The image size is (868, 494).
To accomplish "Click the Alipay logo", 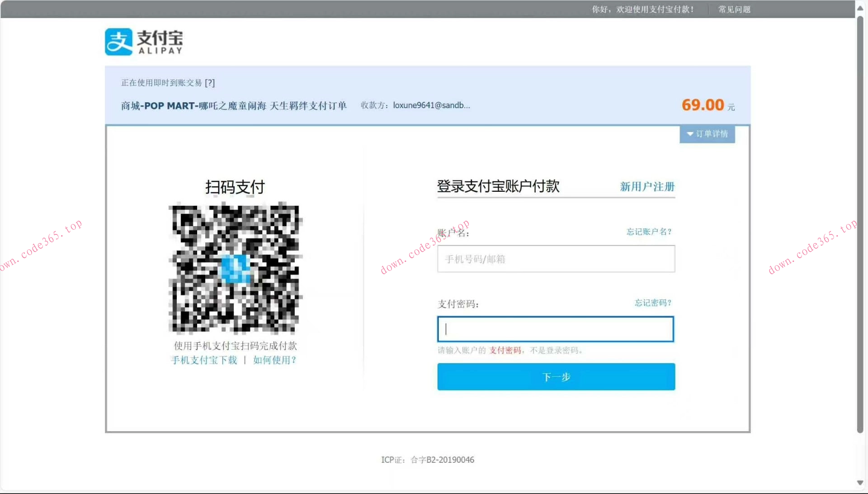I will (x=144, y=41).
